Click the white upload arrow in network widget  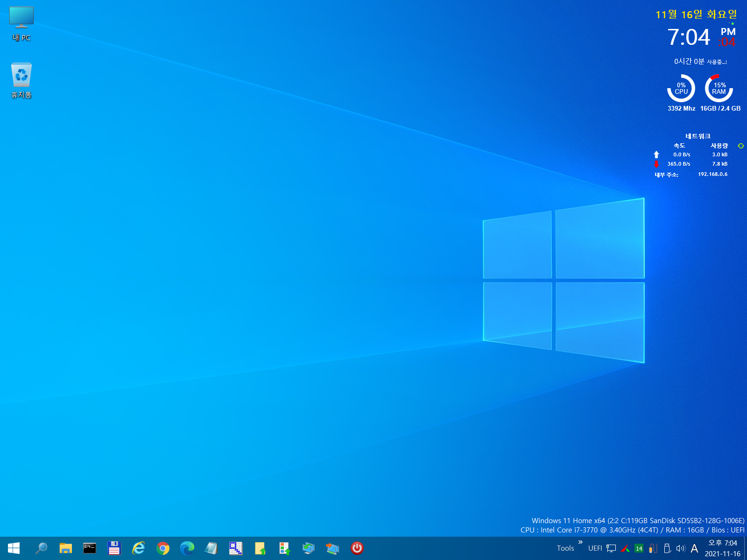656,154
